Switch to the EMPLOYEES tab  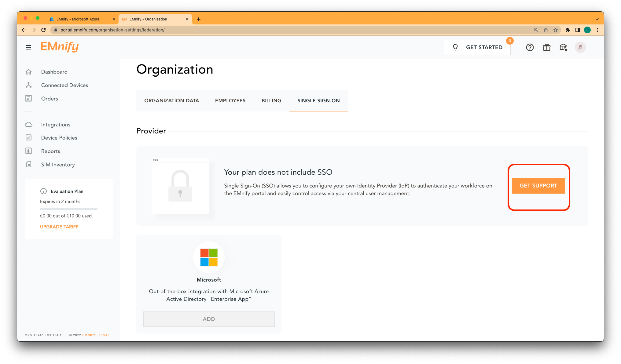(x=230, y=100)
